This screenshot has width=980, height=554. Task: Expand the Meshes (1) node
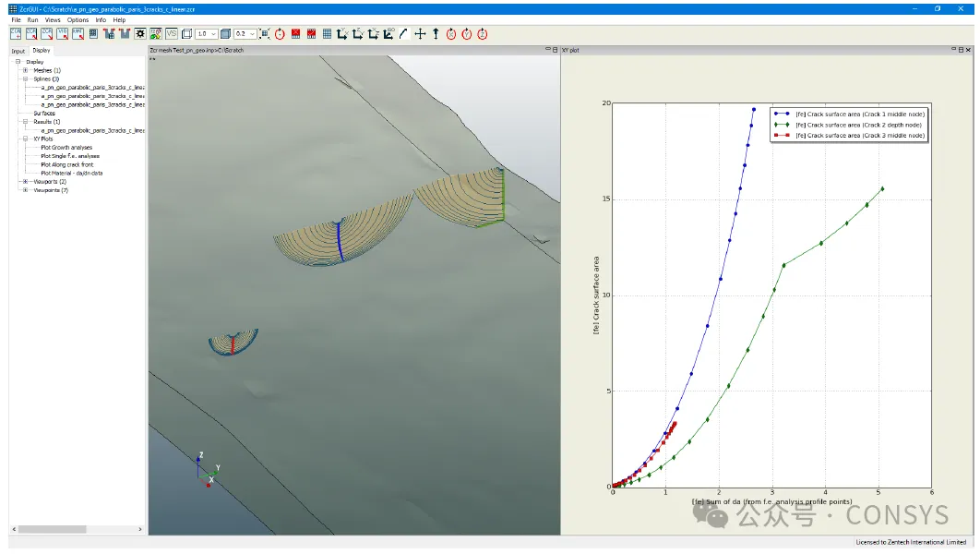(26, 70)
